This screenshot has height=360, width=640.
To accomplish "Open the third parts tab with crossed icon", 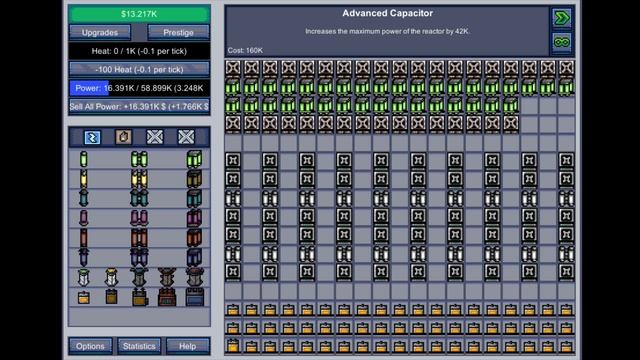I will (155, 137).
